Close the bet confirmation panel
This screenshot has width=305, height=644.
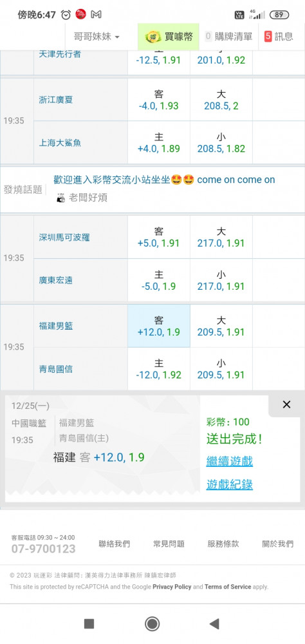pyautogui.click(x=286, y=404)
